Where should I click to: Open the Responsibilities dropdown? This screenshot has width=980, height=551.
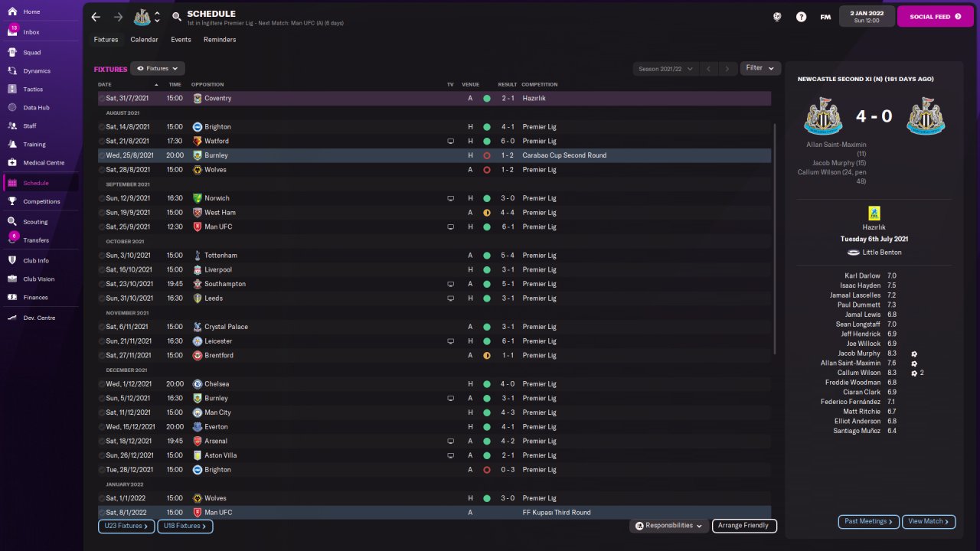click(668, 526)
